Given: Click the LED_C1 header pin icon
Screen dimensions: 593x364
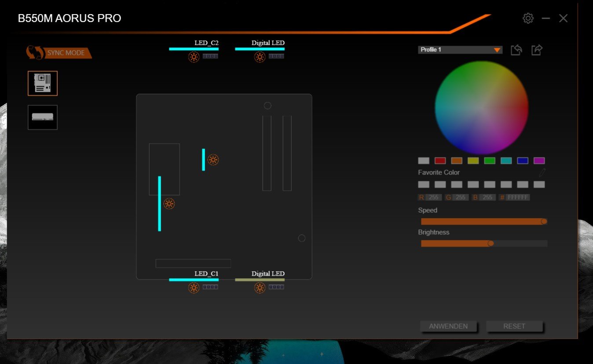Looking at the screenshot, I should click(x=210, y=287).
